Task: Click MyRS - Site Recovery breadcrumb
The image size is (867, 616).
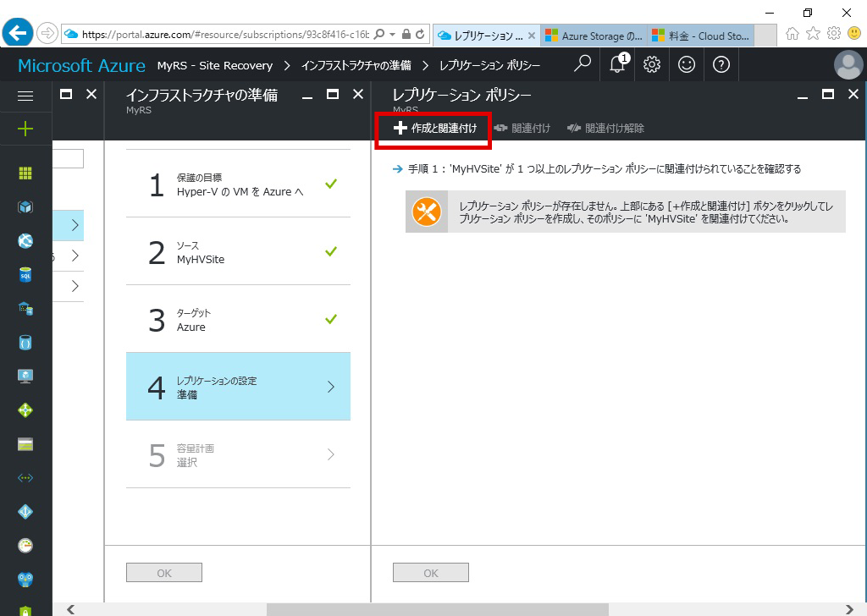Action: 215,66
